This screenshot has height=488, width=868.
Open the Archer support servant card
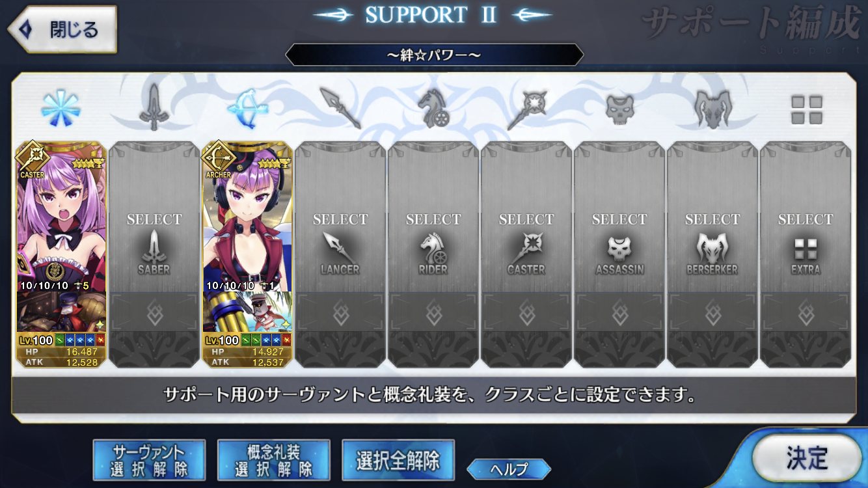point(247,254)
